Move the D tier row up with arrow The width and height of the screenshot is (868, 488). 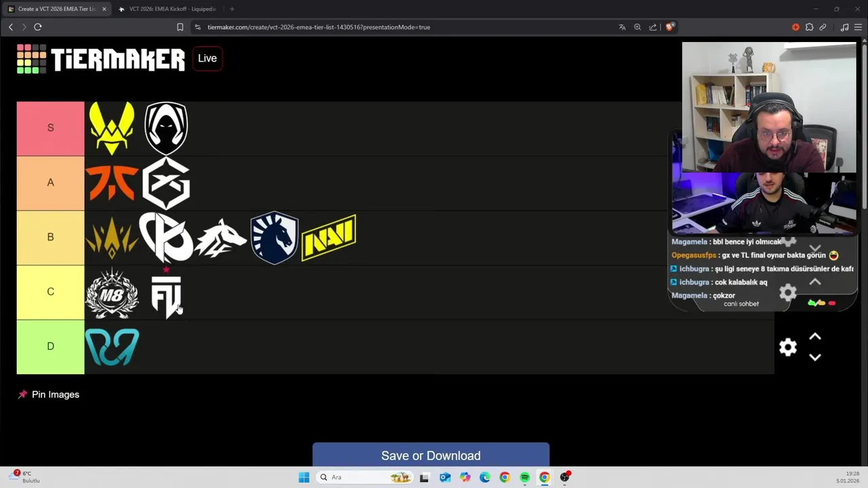click(815, 336)
